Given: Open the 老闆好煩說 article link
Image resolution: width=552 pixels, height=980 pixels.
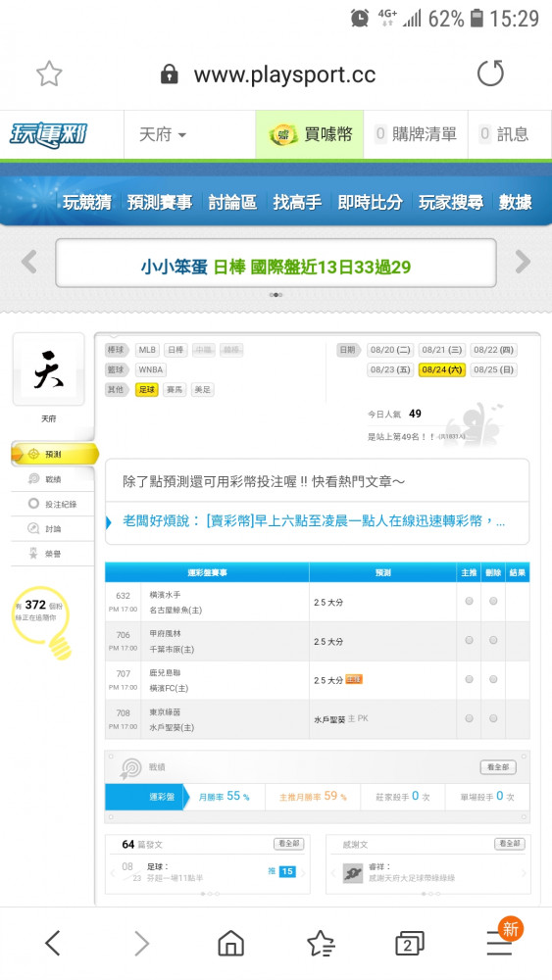Looking at the screenshot, I should pyautogui.click(x=313, y=520).
